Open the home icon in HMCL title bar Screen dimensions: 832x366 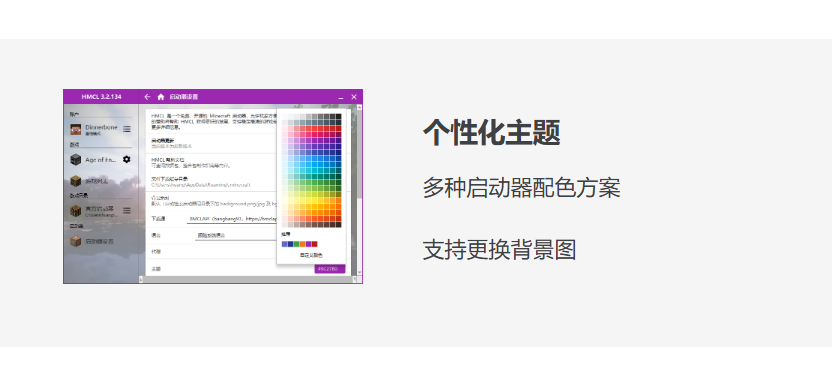[x=161, y=97]
